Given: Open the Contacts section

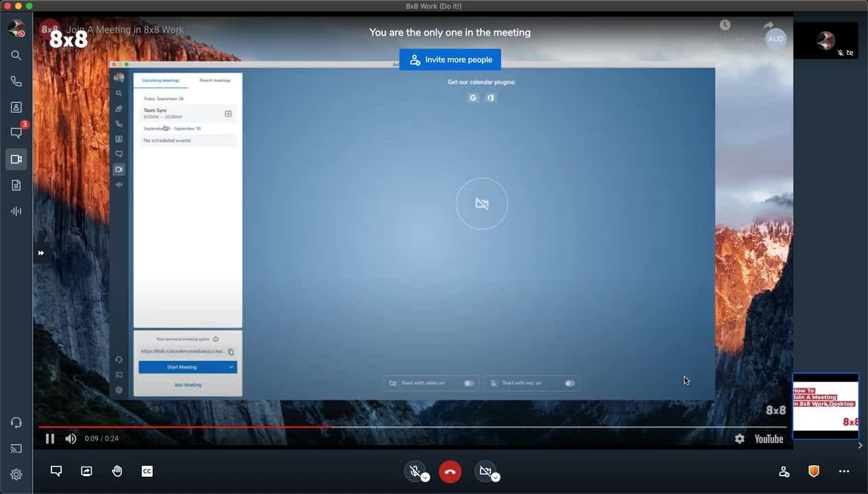Looking at the screenshot, I should coord(16,107).
